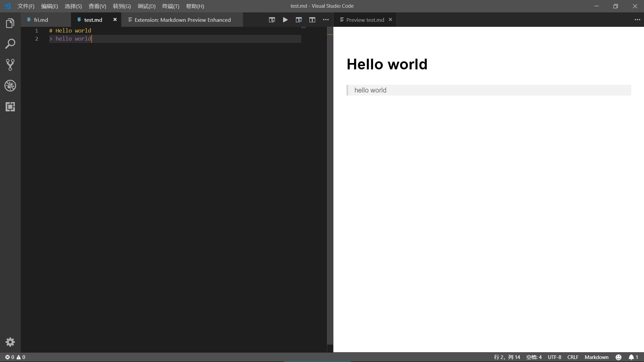Image resolution: width=644 pixels, height=362 pixels.
Task: Open the 查看(V) menu
Action: (97, 6)
